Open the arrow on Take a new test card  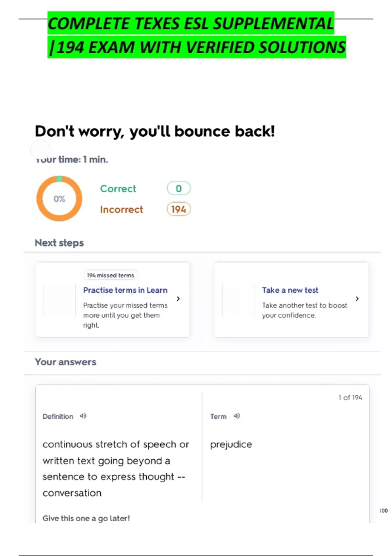357,299
